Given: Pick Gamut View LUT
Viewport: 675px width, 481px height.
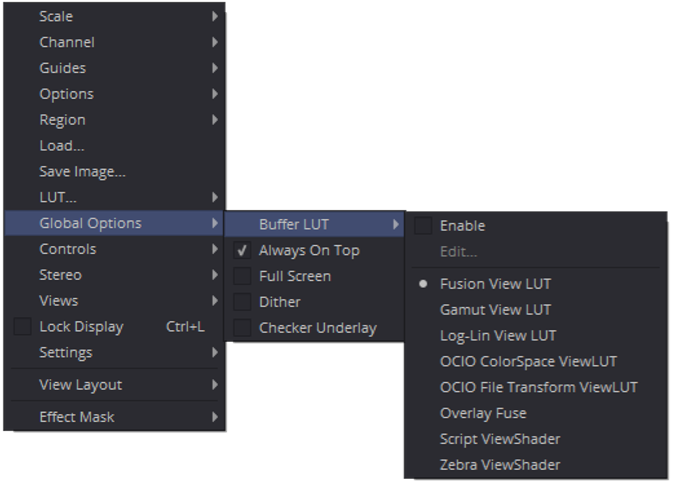Looking at the screenshot, I should click(x=495, y=310).
